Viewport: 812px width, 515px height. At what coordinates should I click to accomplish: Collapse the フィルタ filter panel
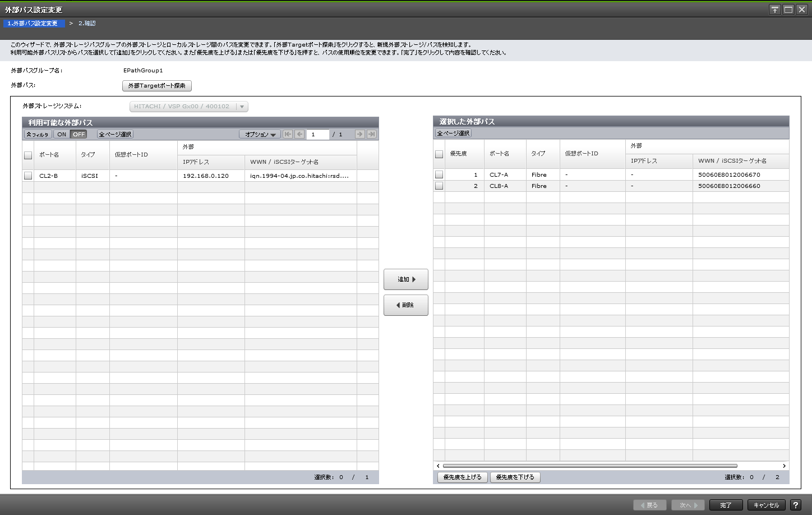[38, 134]
